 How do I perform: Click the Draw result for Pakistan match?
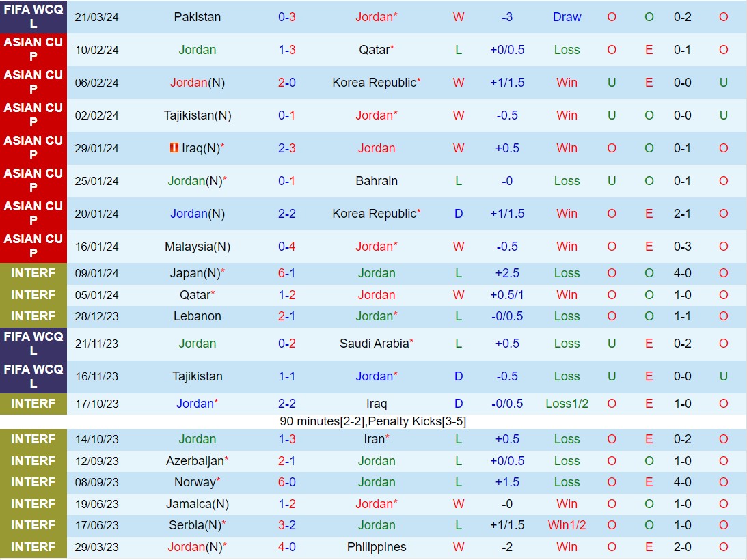tap(567, 17)
